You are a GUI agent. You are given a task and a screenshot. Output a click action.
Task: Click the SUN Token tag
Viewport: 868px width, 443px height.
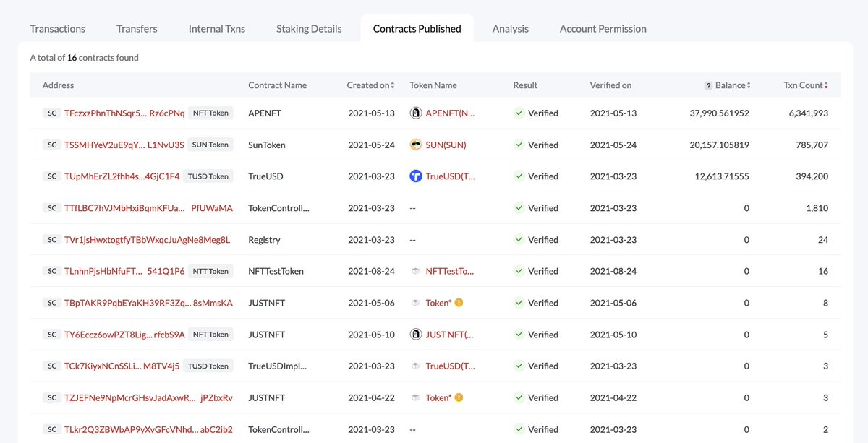210,145
